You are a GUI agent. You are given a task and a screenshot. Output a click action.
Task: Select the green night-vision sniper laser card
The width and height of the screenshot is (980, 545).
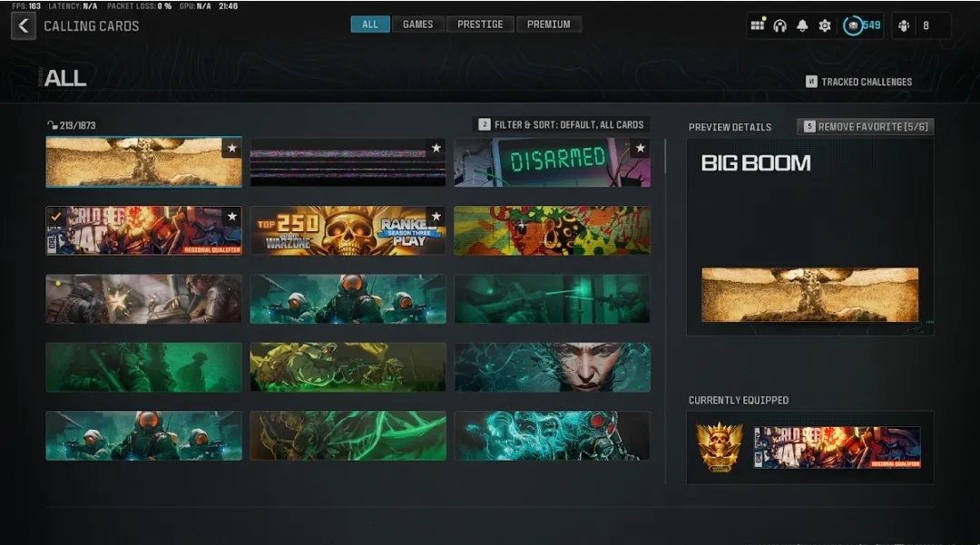(553, 299)
